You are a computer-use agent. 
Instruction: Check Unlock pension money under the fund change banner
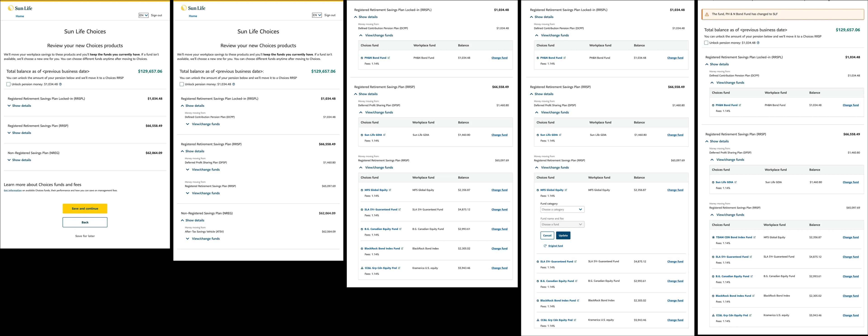click(706, 43)
